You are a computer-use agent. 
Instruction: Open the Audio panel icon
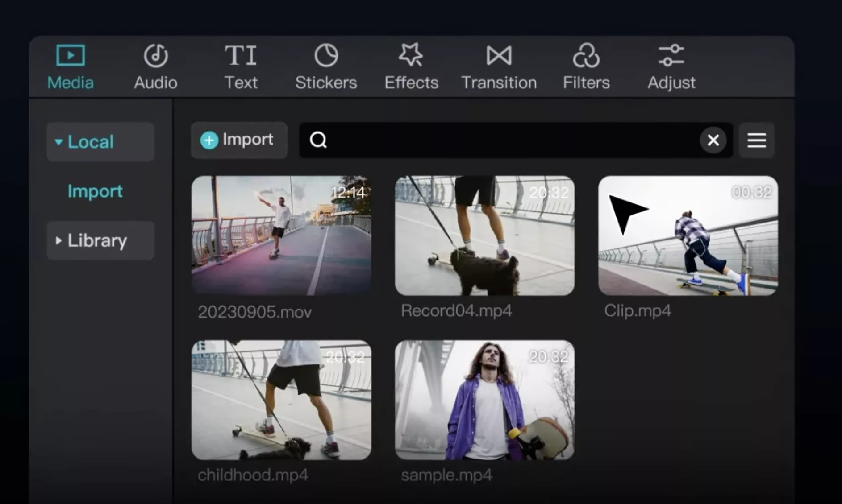click(x=155, y=56)
